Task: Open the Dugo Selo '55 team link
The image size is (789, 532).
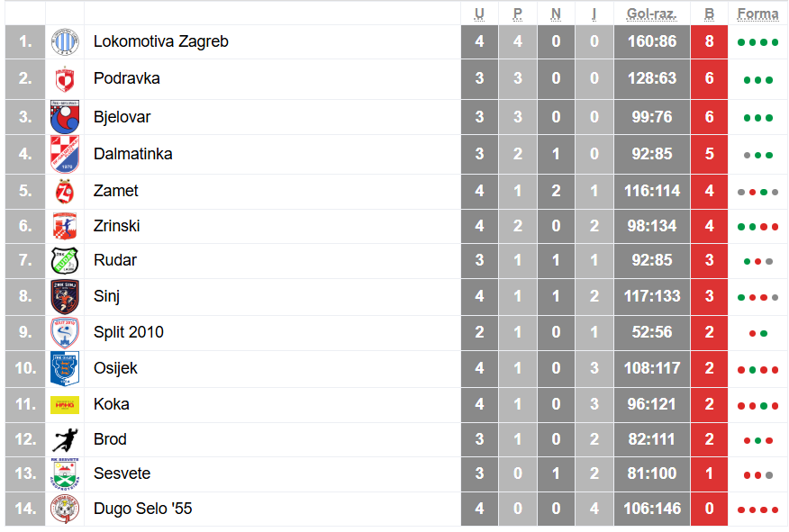Action: pyautogui.click(x=143, y=509)
